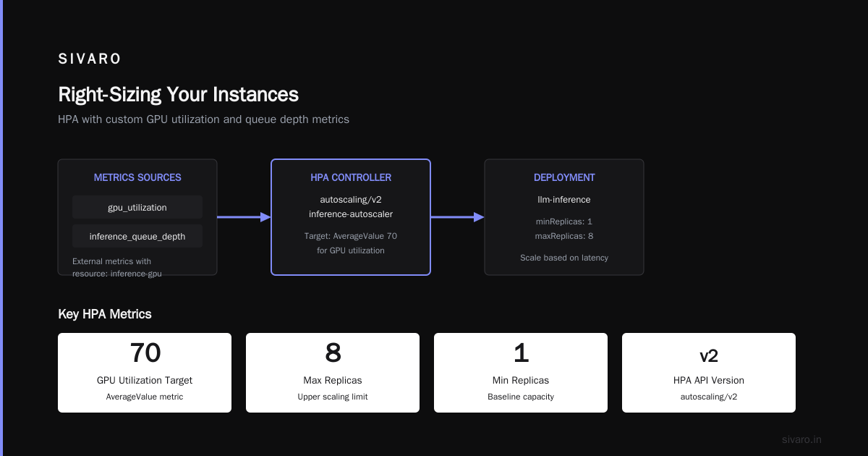
Task: Click 'HPA API Version' card label
Action: tap(709, 380)
